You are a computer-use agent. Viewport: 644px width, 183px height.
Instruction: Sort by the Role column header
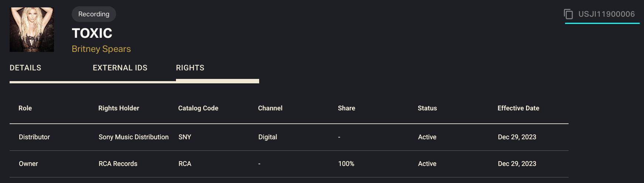(25, 108)
